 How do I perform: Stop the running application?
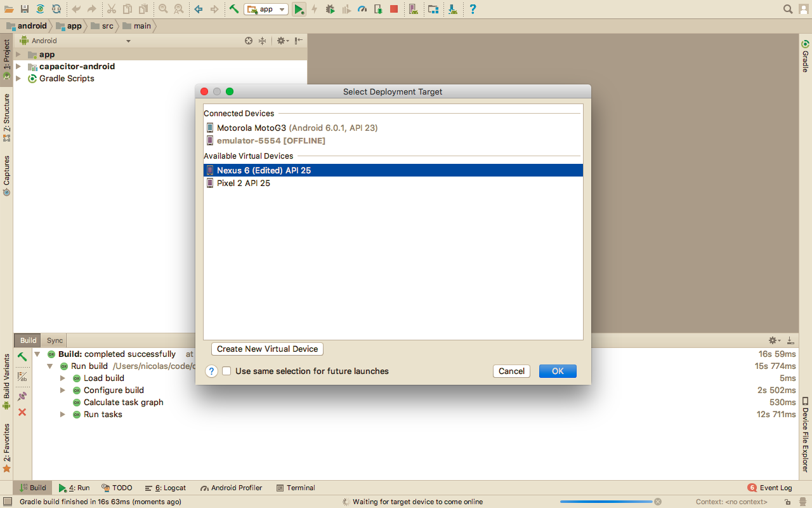[394, 9]
